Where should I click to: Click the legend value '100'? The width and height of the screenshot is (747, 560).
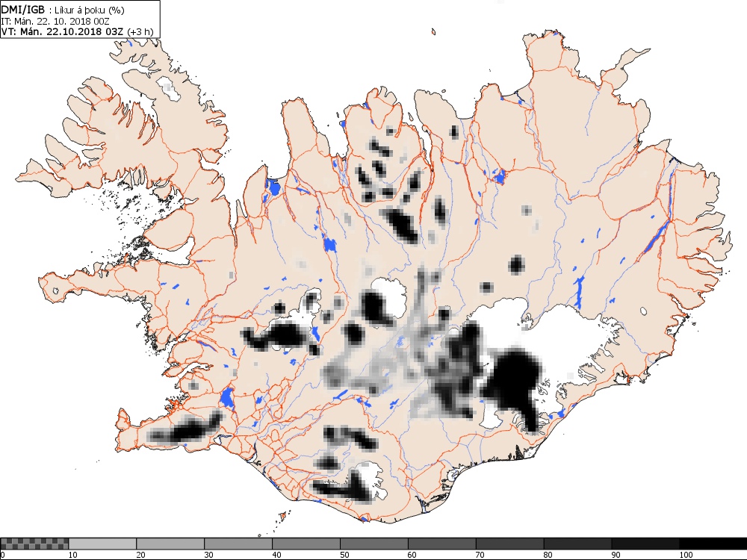coord(686,555)
